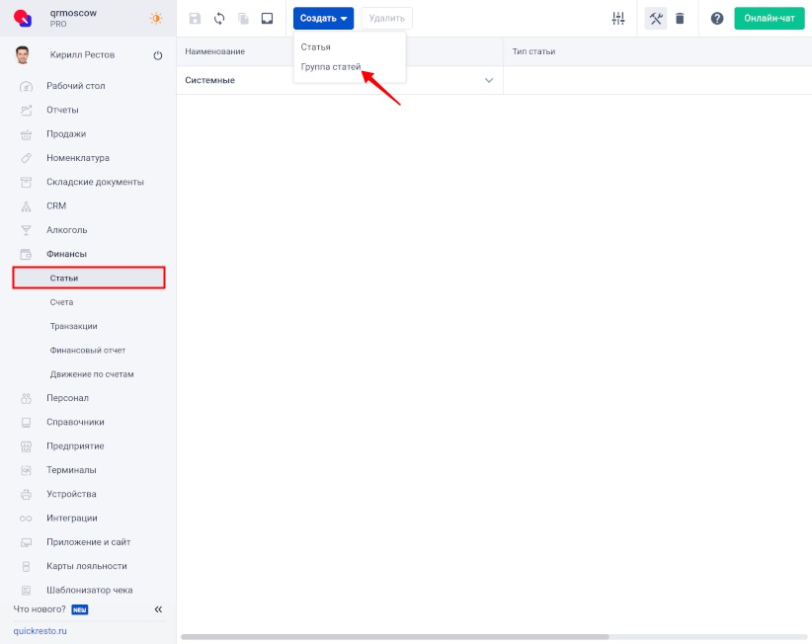This screenshot has height=644, width=812.
Task: Open the column filter sliders icon
Action: click(617, 19)
